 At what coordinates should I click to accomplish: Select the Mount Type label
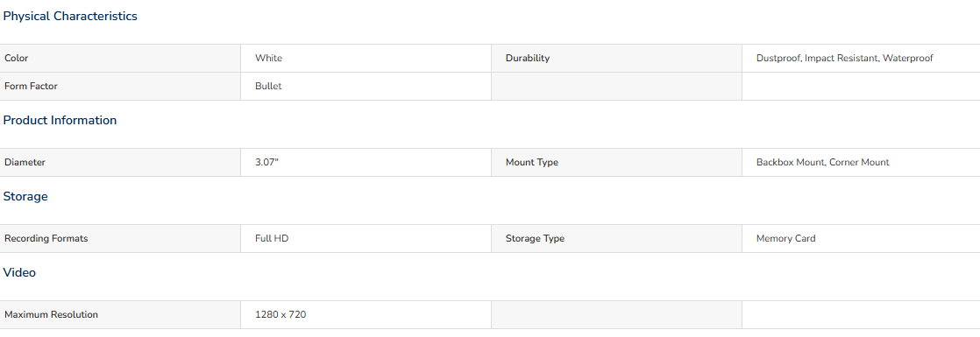click(532, 162)
